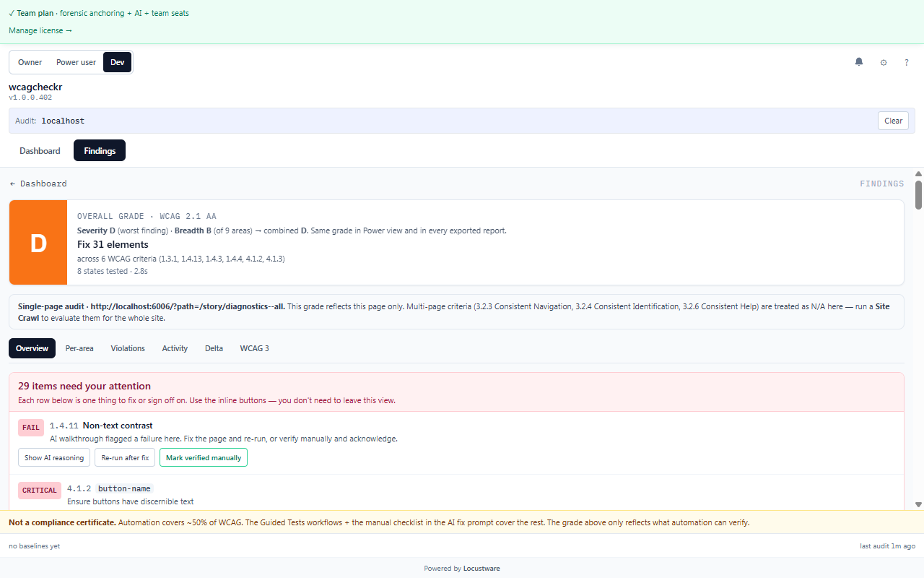Click the button-name rule label

(x=124, y=488)
